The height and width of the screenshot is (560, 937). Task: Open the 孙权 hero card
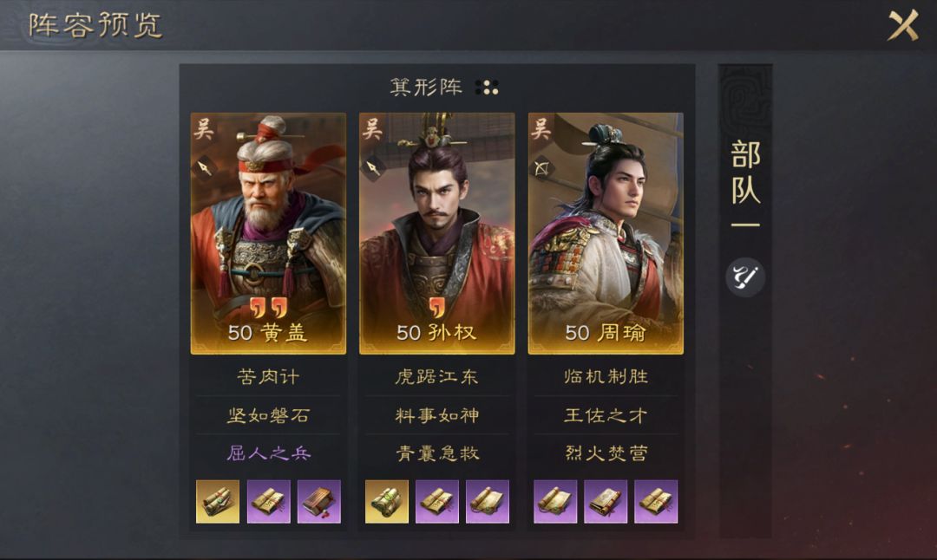pyautogui.click(x=436, y=233)
